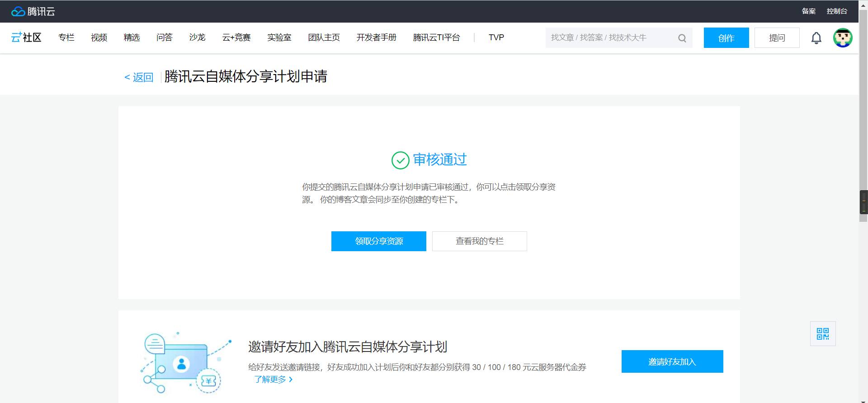The width and height of the screenshot is (868, 403).
Task: Click the Tencent Cloud logo
Action: click(x=33, y=11)
